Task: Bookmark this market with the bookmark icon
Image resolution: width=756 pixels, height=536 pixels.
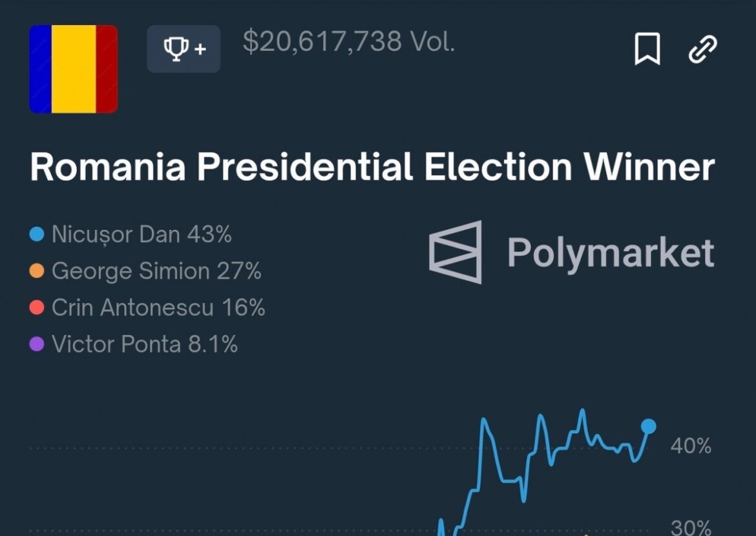Action: click(x=647, y=49)
